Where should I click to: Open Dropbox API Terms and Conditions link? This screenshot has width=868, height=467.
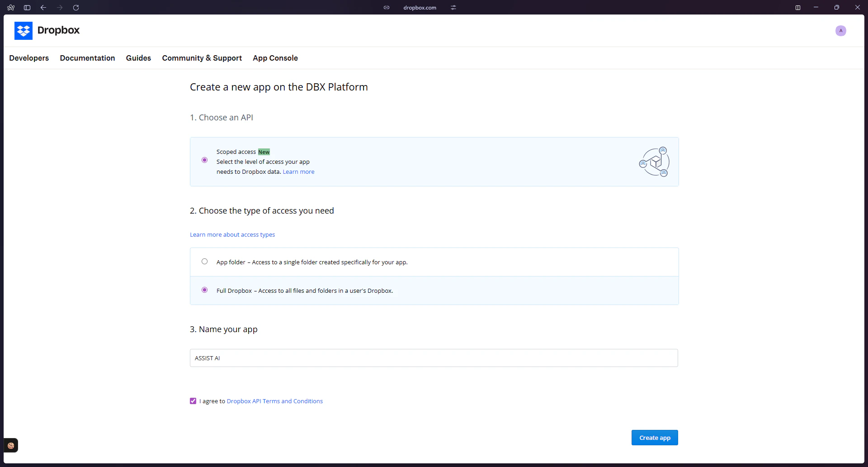tap(275, 401)
